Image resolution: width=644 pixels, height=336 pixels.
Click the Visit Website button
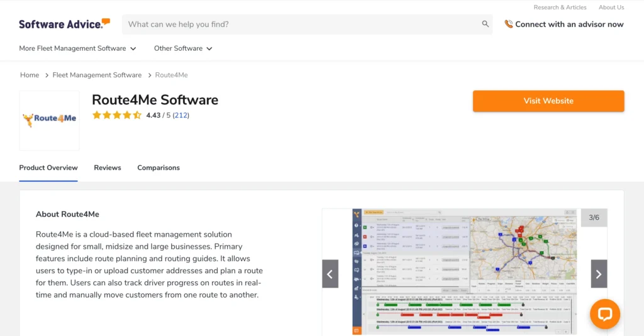(548, 101)
